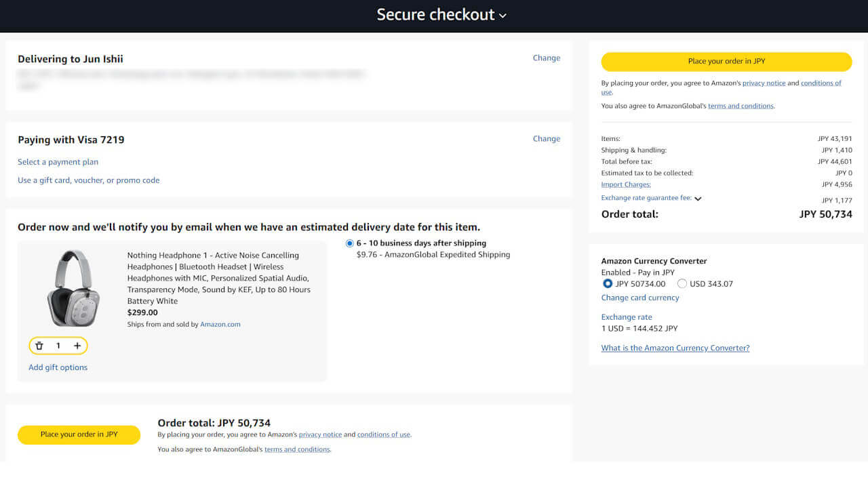Click the Nothing Headphone product image
This screenshot has height=488, width=868.
pyautogui.click(x=73, y=288)
